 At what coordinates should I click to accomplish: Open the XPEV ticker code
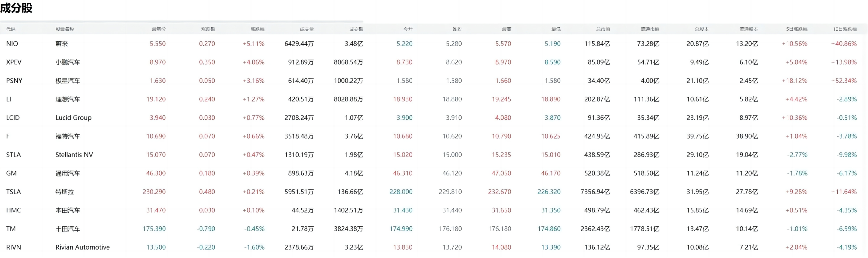tap(14, 62)
